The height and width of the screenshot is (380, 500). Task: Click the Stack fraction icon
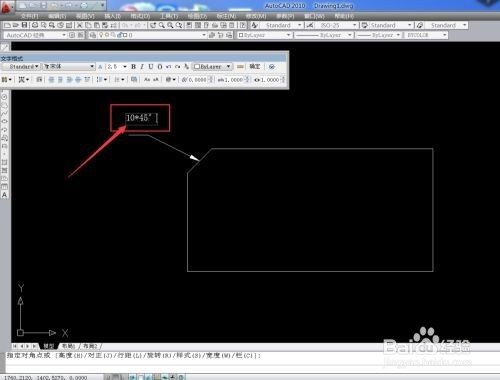click(x=186, y=67)
